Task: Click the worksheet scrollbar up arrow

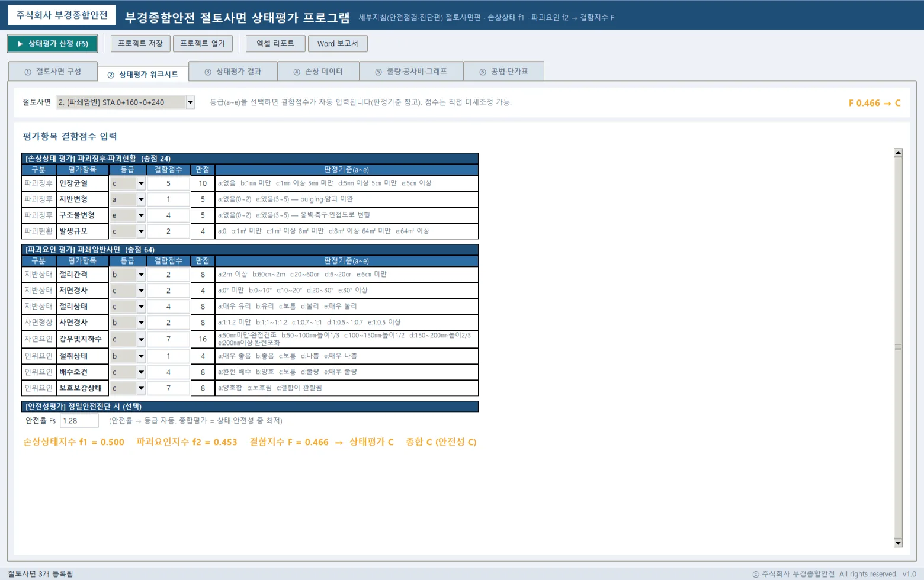Action: pos(898,153)
